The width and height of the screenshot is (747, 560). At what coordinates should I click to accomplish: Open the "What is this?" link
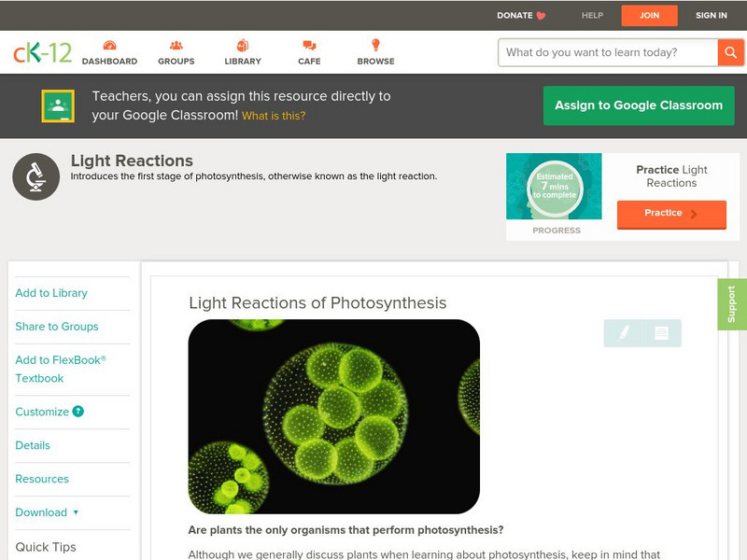274,116
